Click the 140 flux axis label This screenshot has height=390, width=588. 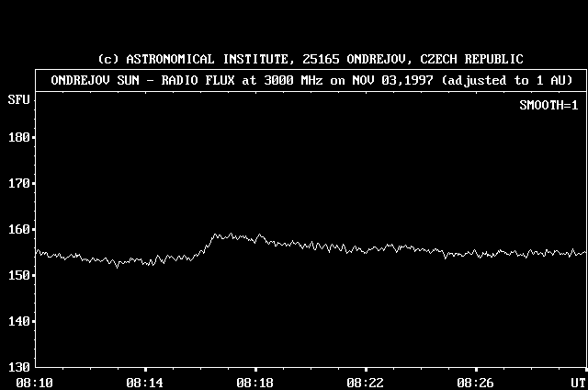tap(17, 322)
